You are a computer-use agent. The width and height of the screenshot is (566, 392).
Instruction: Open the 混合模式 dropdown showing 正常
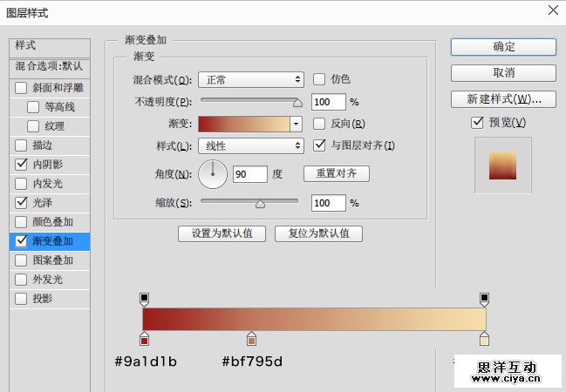[251, 79]
